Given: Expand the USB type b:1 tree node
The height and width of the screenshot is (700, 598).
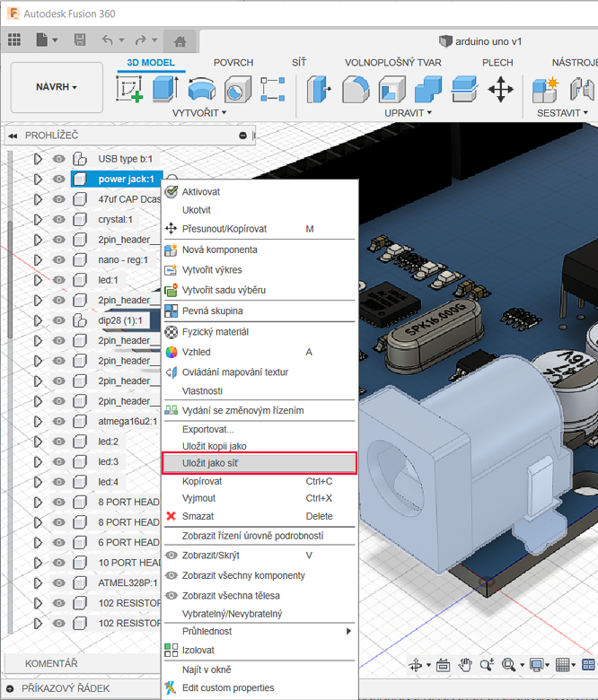Looking at the screenshot, I should point(38,159).
